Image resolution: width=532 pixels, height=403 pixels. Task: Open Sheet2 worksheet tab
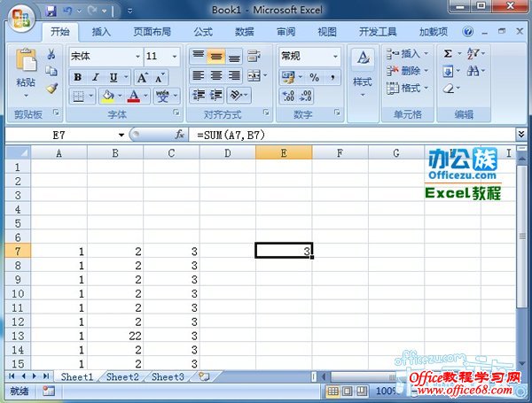pyautogui.click(x=122, y=377)
